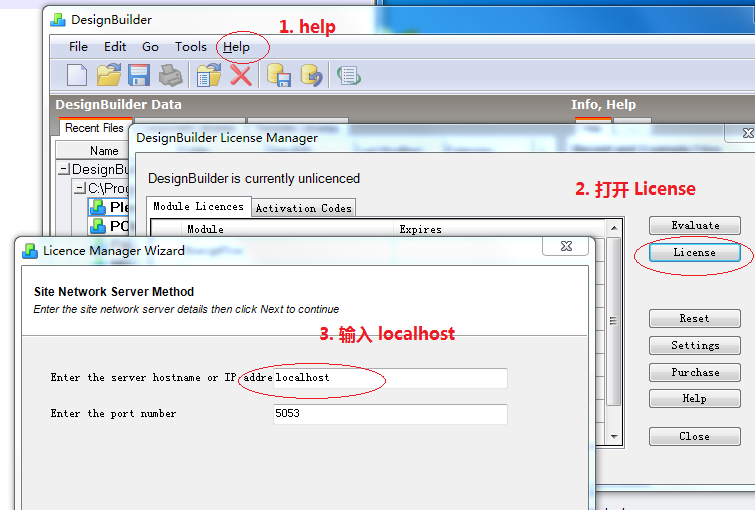Click the delete red X icon
This screenshot has height=510, width=755.
[x=240, y=75]
